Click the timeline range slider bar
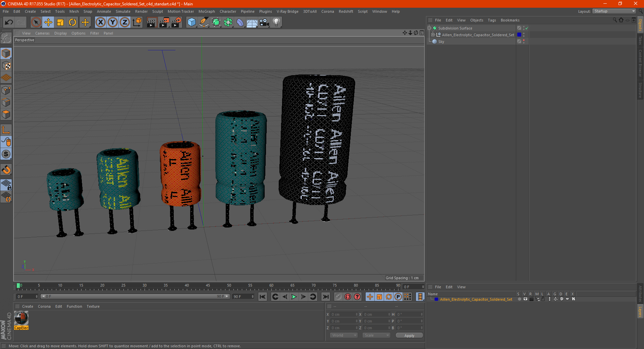This screenshot has height=349, width=644. pos(135,296)
